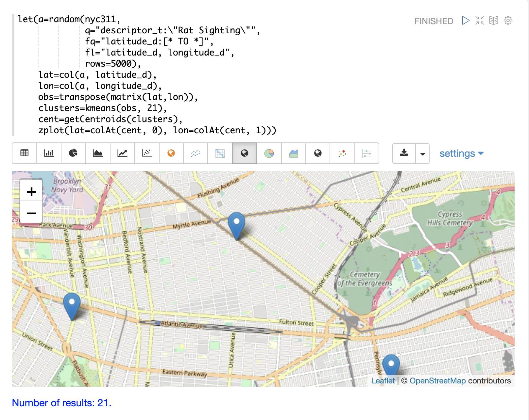Pick the scatter chart visualization
This screenshot has height=420, width=529.
[x=147, y=153]
